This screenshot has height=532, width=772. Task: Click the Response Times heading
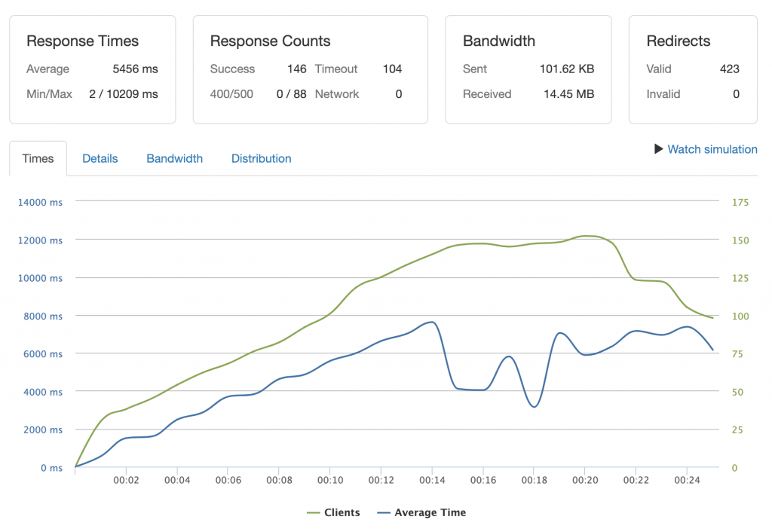click(83, 41)
